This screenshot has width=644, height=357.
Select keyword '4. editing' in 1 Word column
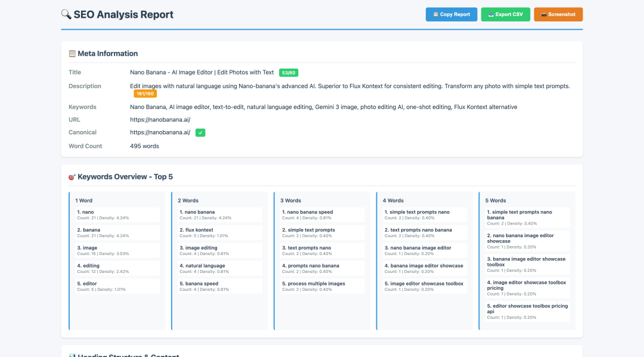pyautogui.click(x=117, y=268)
